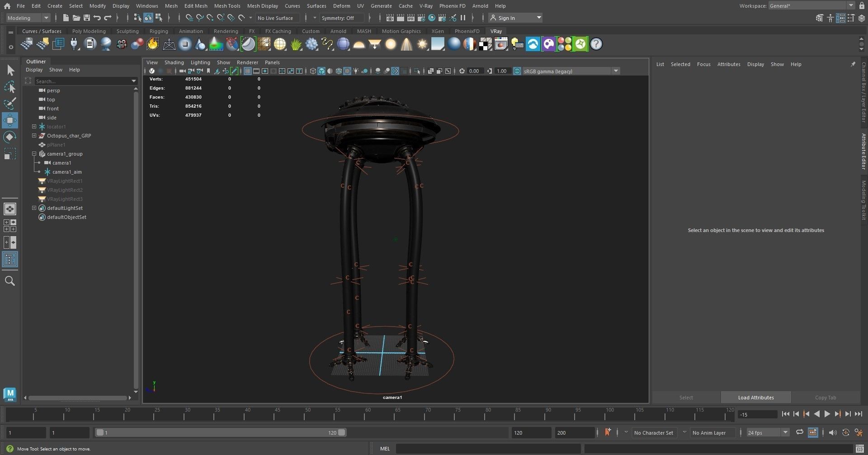Viewport: 868px width, 455px height.
Task: Click the Maya home icon
Action: click(7, 6)
